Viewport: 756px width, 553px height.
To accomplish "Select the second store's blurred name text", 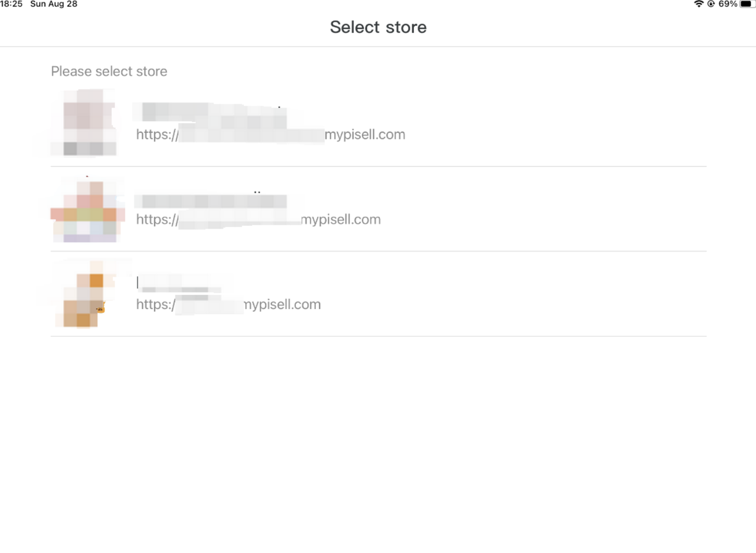I will pos(210,201).
